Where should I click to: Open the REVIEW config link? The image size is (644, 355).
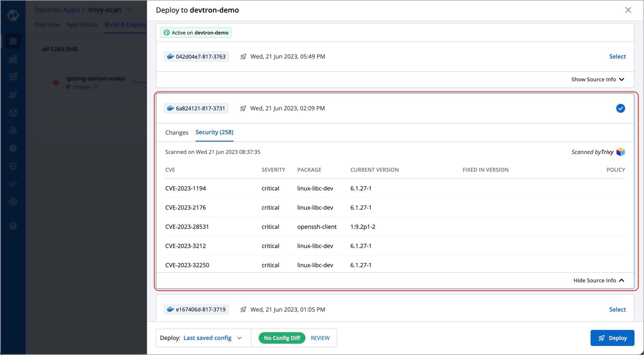(320, 338)
